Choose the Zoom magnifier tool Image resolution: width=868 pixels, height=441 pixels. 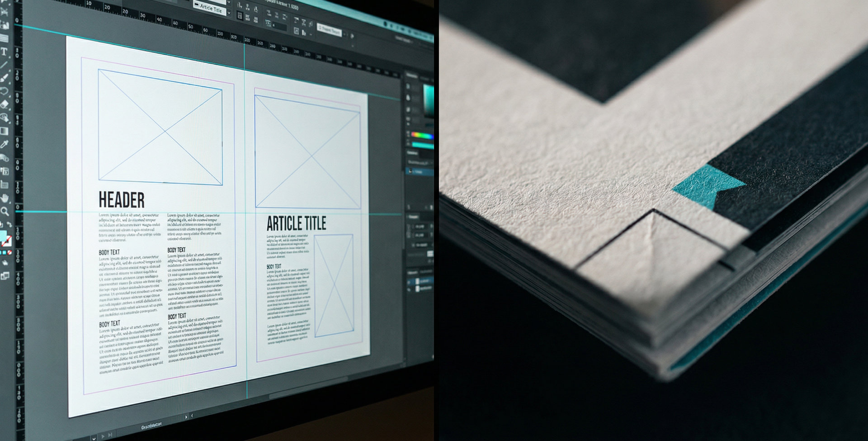(x=5, y=211)
